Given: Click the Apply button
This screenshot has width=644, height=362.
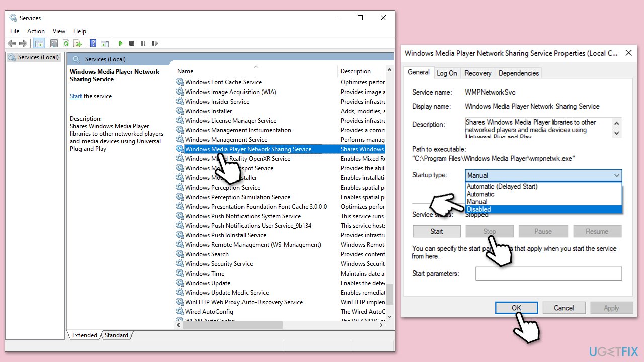Looking at the screenshot, I should coord(611,308).
